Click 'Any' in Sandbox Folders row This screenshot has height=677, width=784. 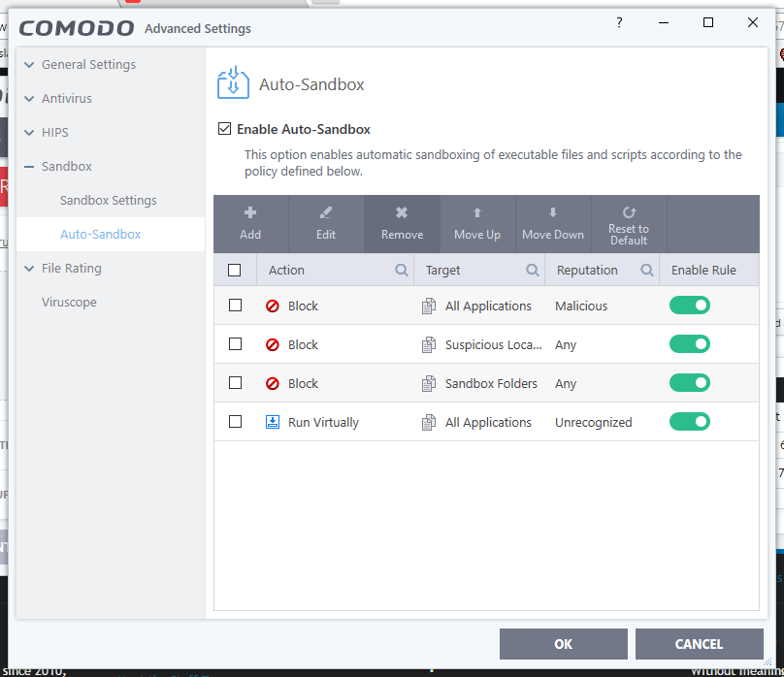566,384
